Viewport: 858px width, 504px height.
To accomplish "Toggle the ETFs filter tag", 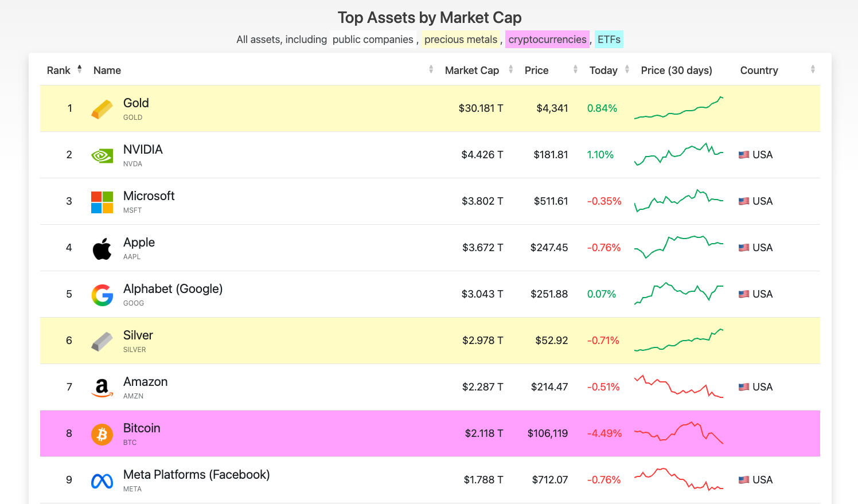I will pos(609,40).
